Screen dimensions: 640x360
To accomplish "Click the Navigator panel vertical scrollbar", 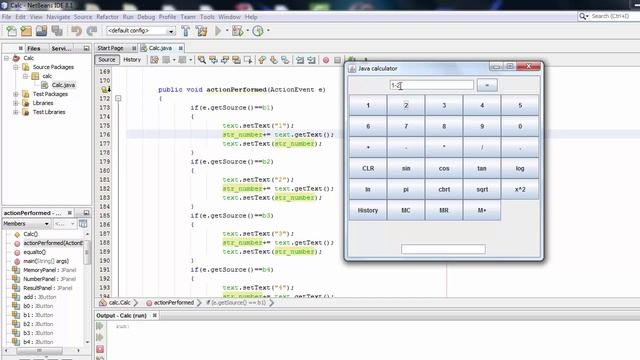I will coord(87,288).
